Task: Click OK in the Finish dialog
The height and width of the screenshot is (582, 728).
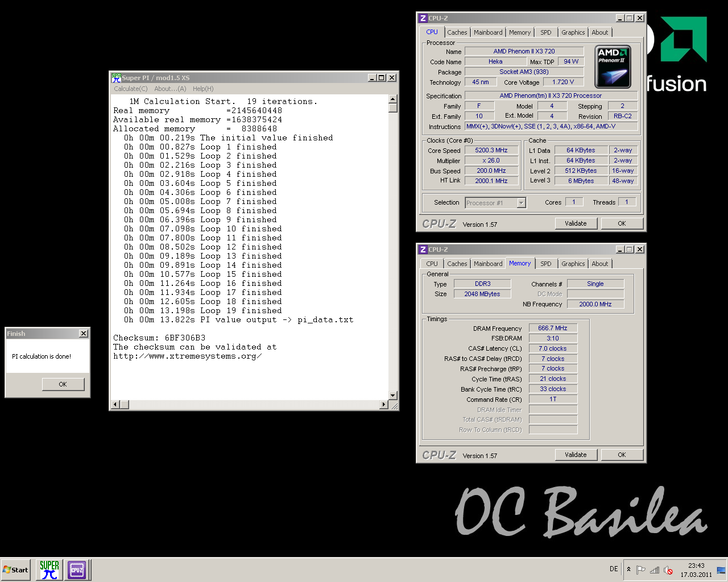Action: coord(63,384)
